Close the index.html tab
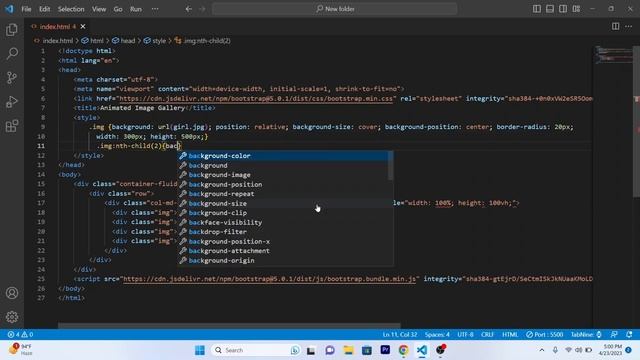640x360 pixels. (x=83, y=27)
